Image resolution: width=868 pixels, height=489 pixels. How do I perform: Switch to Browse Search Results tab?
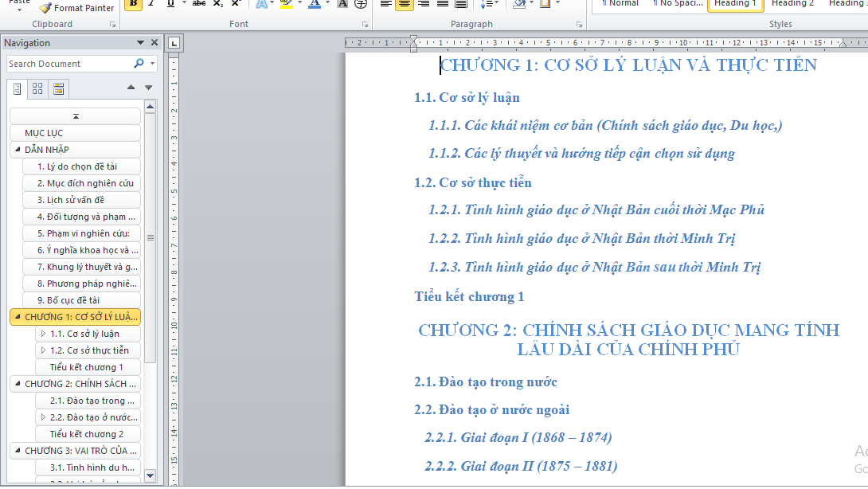[58, 88]
